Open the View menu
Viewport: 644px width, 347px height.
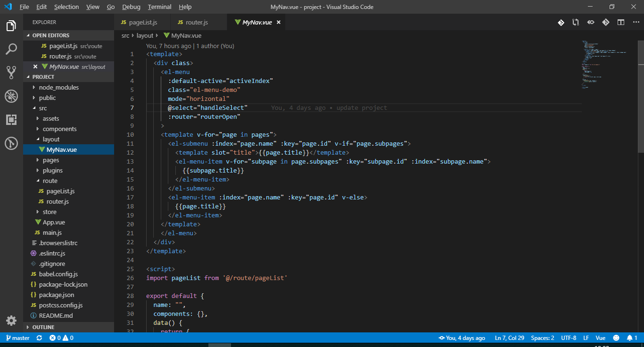[x=93, y=7]
